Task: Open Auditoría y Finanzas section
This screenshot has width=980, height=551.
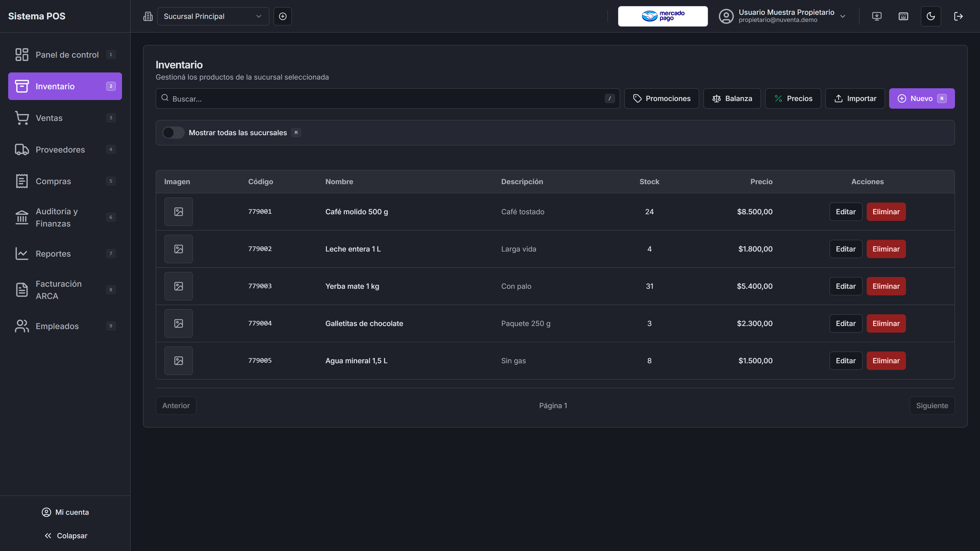Action: point(65,218)
